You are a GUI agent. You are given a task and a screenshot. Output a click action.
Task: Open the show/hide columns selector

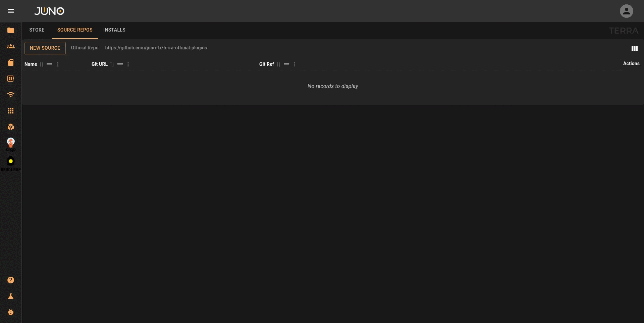click(634, 49)
